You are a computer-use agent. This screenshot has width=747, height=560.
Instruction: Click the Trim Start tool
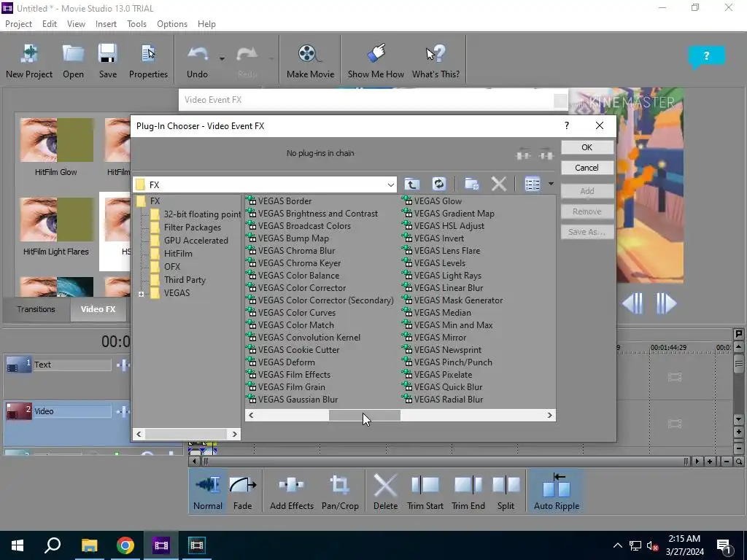[x=425, y=491]
